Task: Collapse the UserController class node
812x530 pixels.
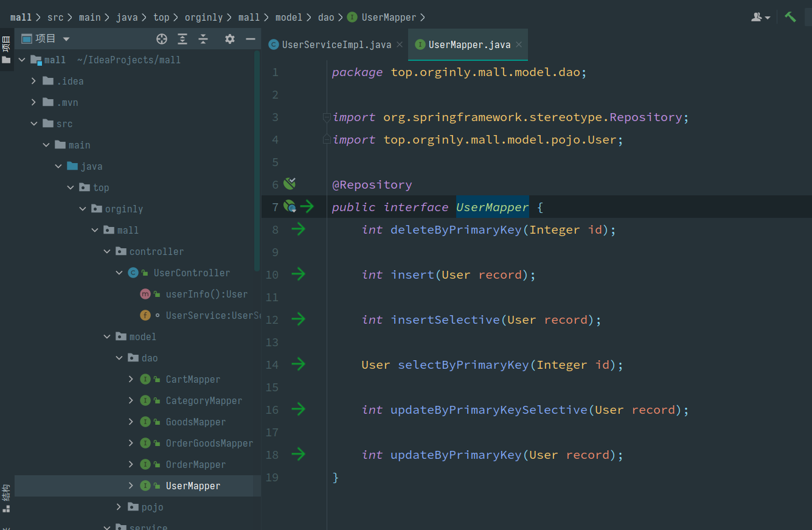Action: coord(119,273)
